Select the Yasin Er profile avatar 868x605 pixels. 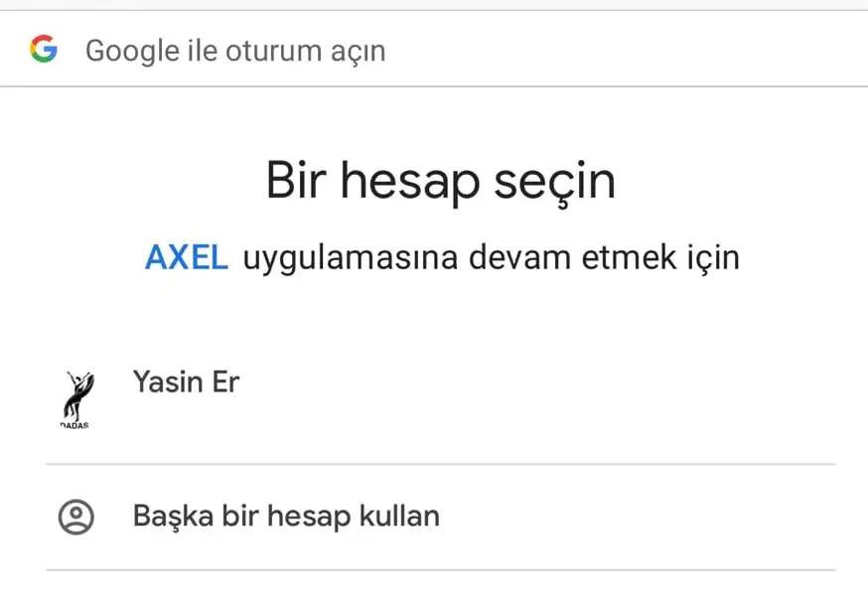coord(75,400)
